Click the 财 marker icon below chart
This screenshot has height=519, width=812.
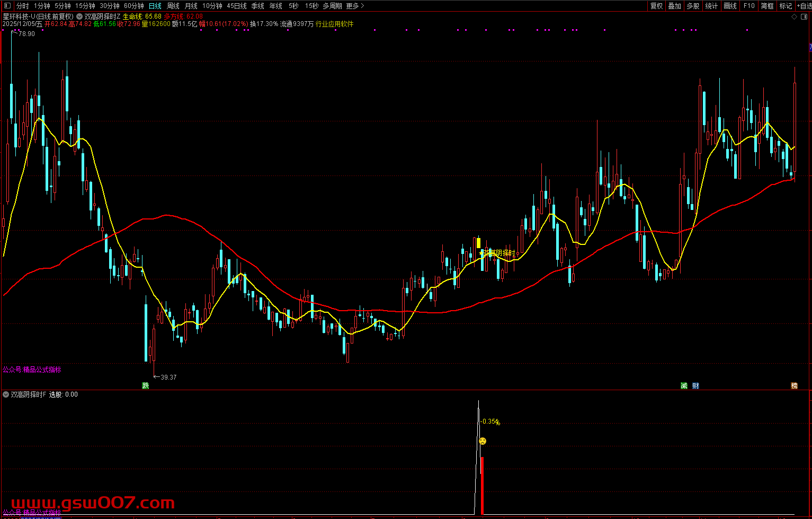click(695, 385)
